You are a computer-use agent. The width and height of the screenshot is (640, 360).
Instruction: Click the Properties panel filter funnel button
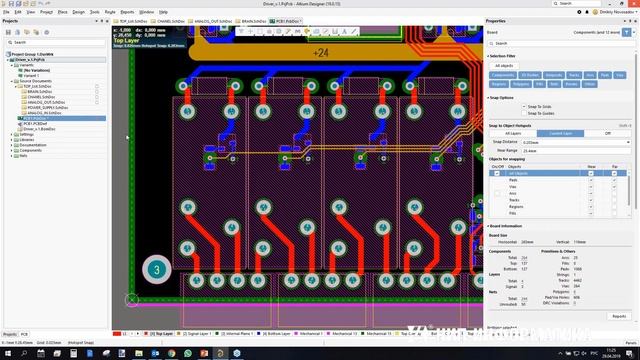pos(627,32)
